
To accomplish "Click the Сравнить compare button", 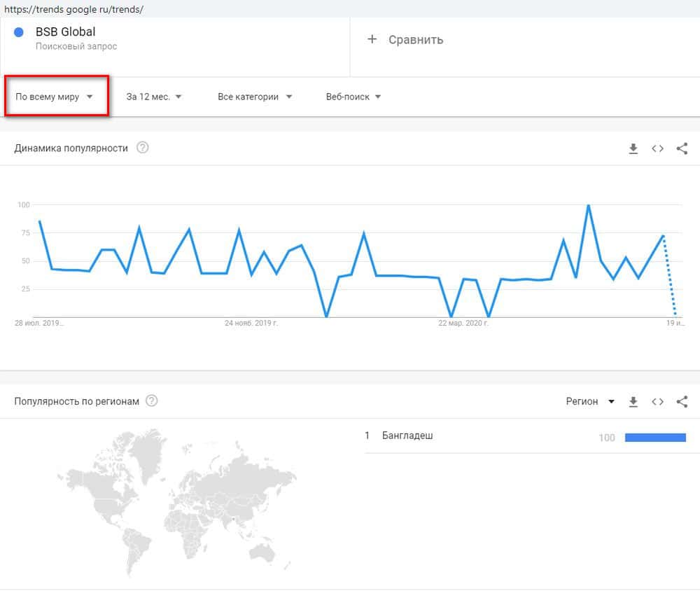I will point(415,40).
